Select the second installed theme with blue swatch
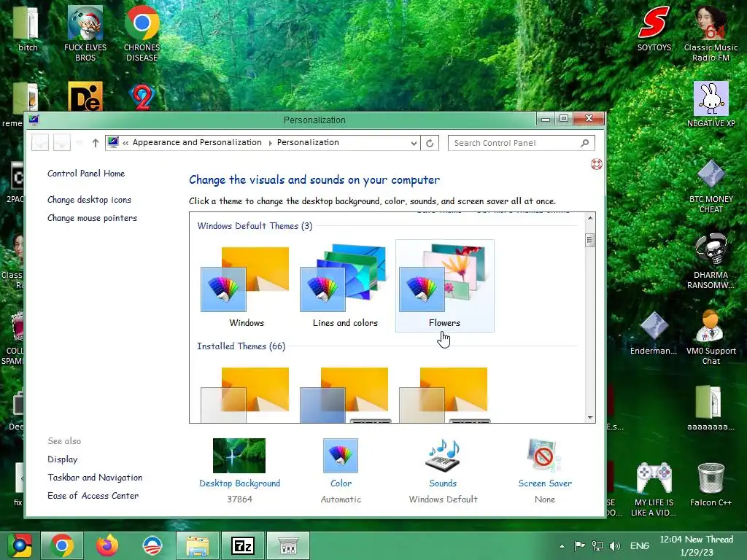Viewport: 747px width, 560px height. coord(344,394)
